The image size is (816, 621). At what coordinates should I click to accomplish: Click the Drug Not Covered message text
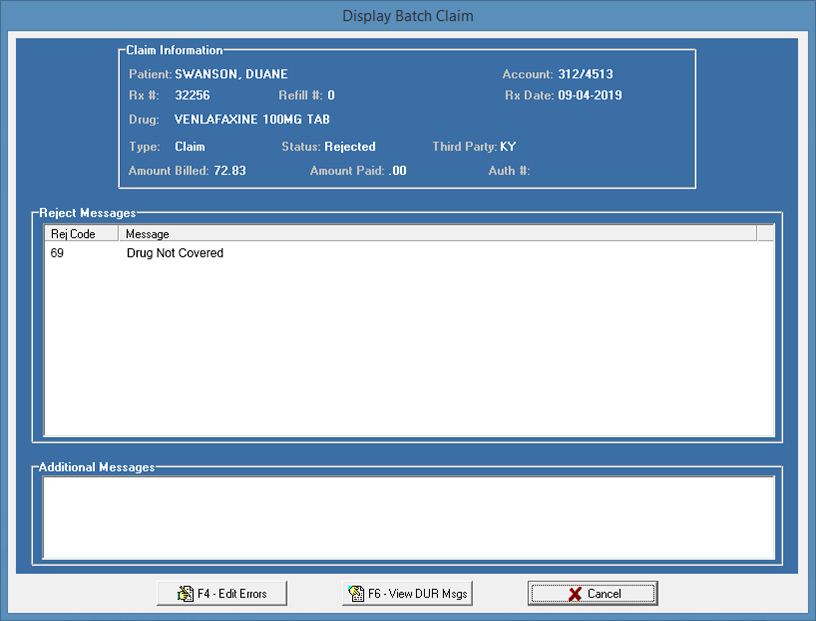[x=175, y=253]
